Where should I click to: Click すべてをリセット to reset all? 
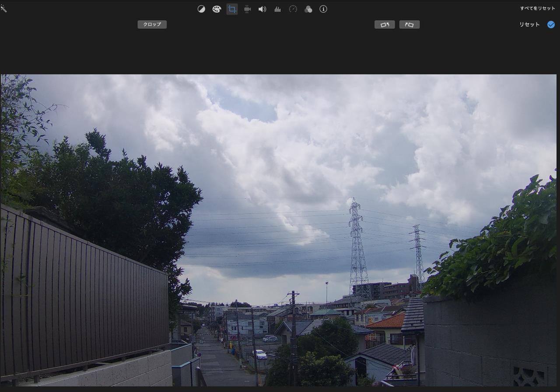click(537, 8)
